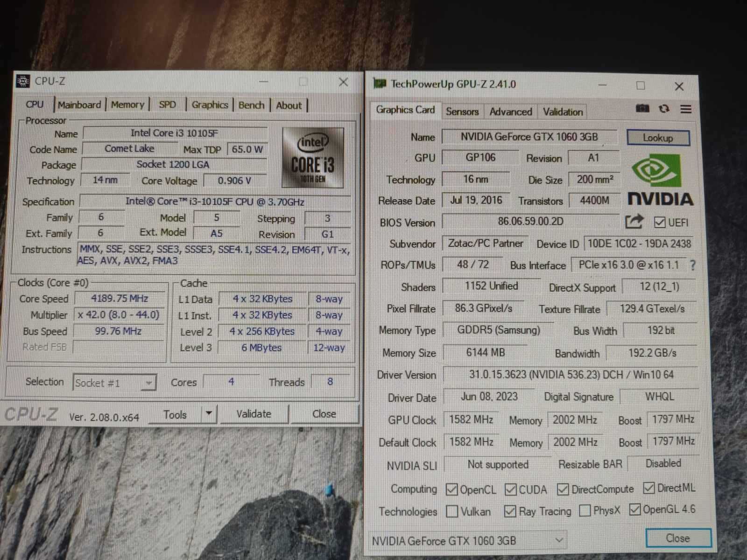Open the Advanced tab in GPU-Z
Image resolution: width=747 pixels, height=560 pixels.
point(511,112)
